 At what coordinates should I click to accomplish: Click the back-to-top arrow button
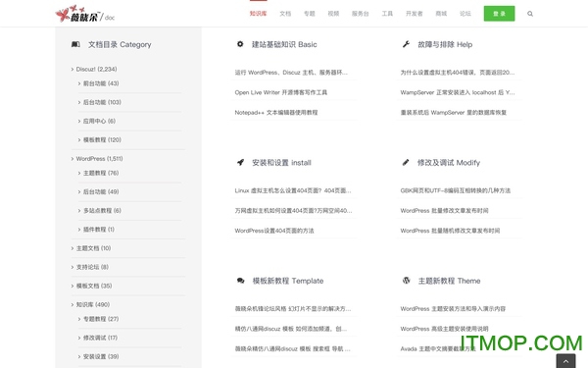coord(565,361)
